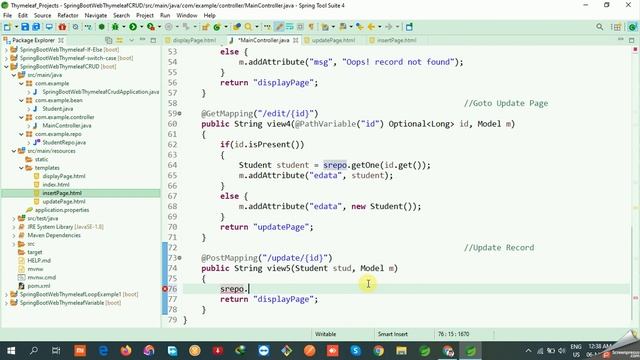Open the Refactor menu
Image resolution: width=640 pixels, height=360 pixels.
[68, 15]
